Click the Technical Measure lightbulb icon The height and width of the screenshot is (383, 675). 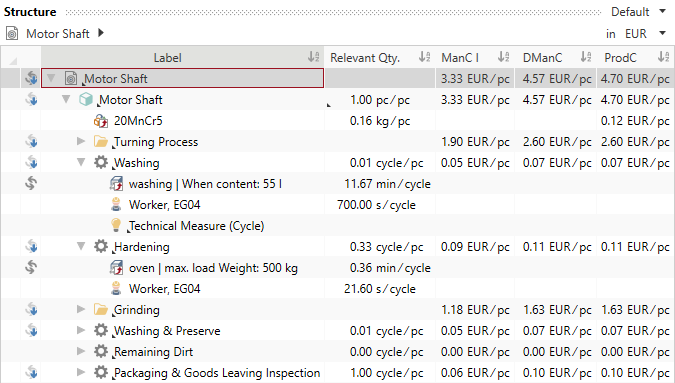pyautogui.click(x=116, y=225)
